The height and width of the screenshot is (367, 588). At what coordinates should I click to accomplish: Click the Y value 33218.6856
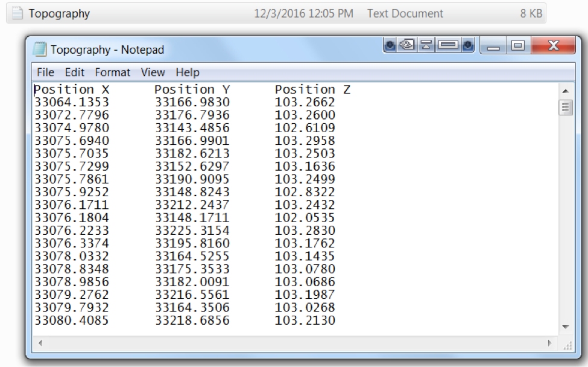click(x=192, y=320)
